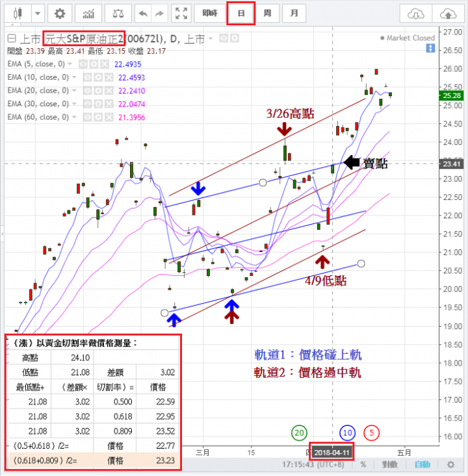The width and height of the screenshot is (468, 476).
Task: Hide the EMA 10 indicator eye
Action: click(88, 77)
